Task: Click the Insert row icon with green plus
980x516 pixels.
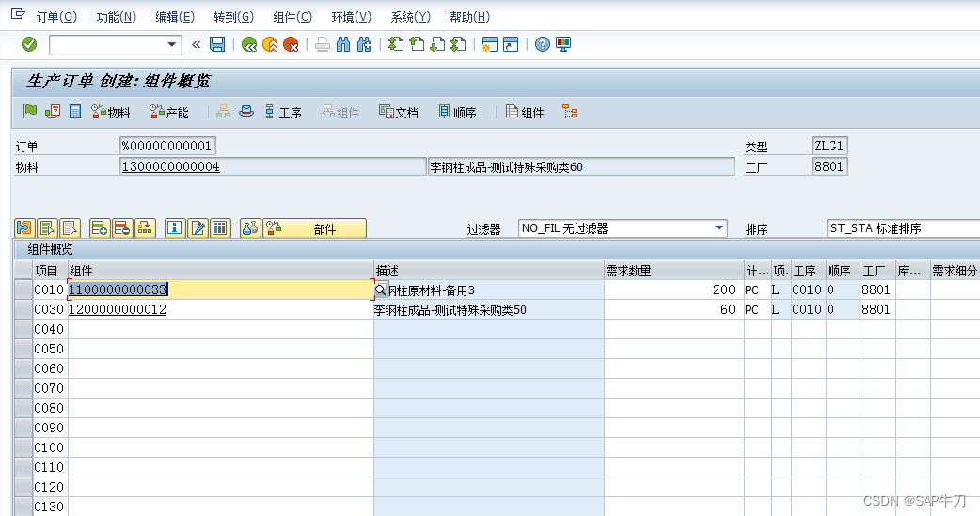Action: 100,228
